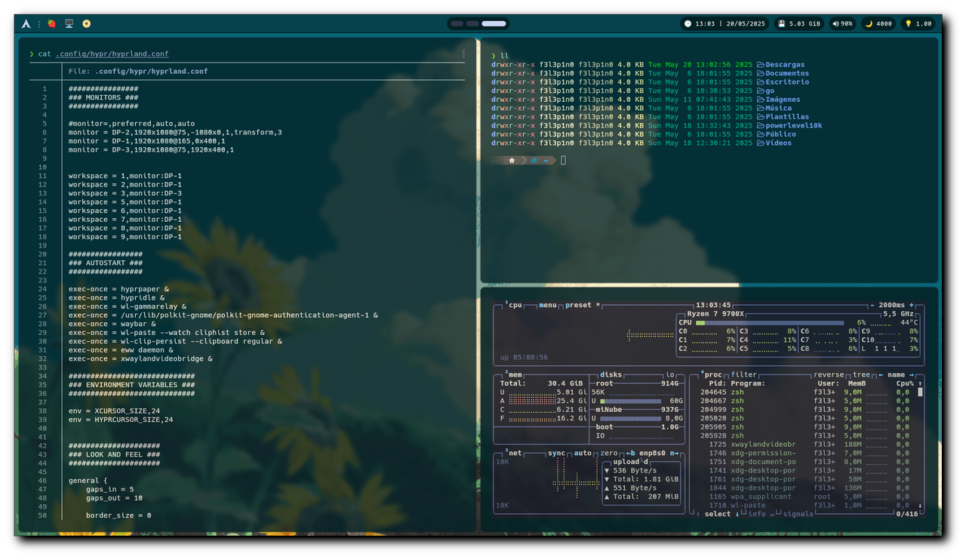This screenshot has height=560, width=966.
Task: Click the Arch Linux logo launcher
Action: pos(26,23)
